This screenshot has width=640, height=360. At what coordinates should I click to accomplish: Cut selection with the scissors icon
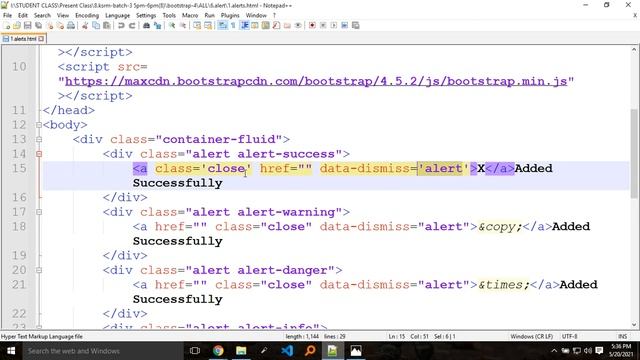[x=85, y=25]
